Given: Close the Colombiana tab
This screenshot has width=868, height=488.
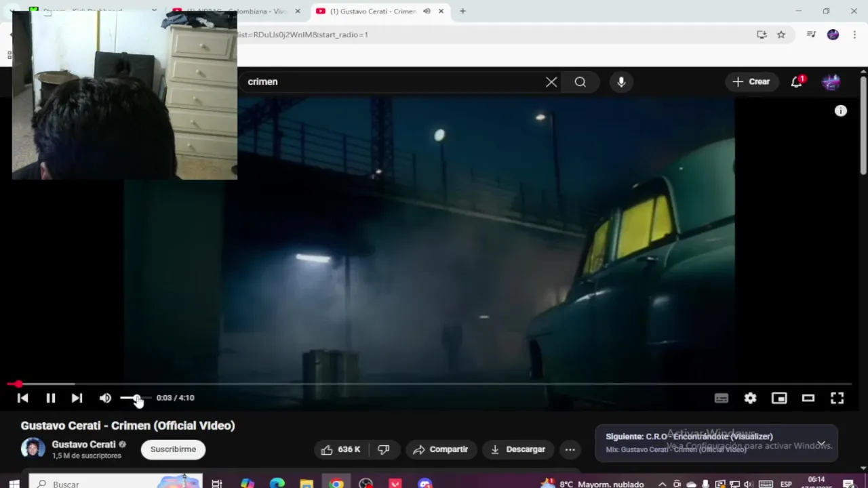Looking at the screenshot, I should pos(297,11).
